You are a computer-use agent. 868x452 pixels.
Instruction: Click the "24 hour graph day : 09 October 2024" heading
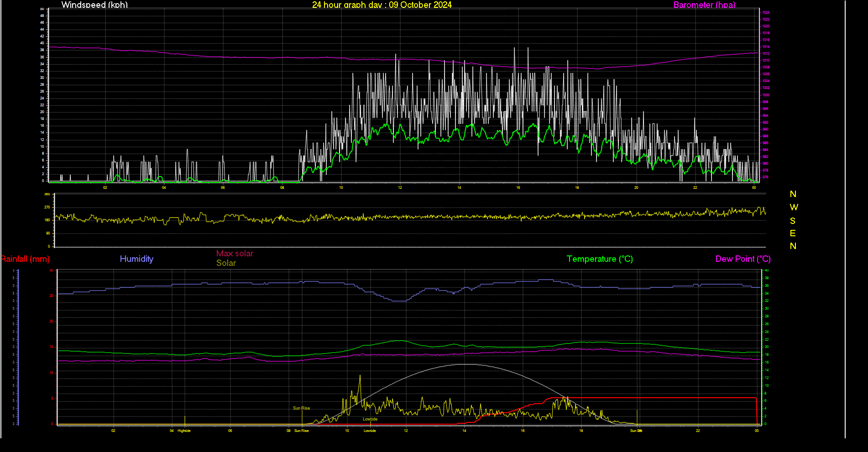click(382, 5)
